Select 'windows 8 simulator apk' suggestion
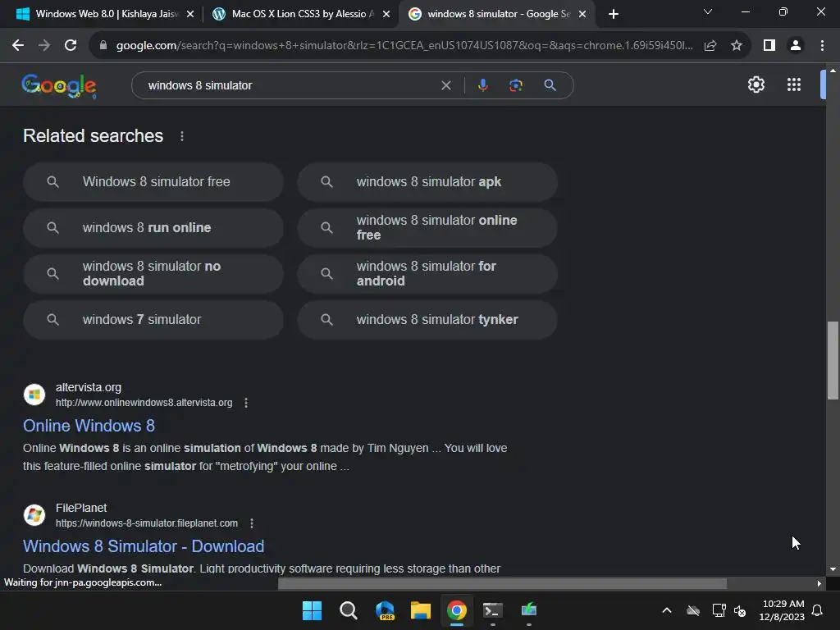This screenshot has width=840, height=630. 427,182
